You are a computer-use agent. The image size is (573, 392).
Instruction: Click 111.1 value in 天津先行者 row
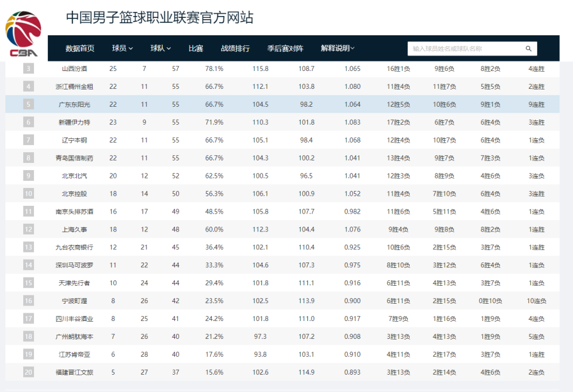click(x=306, y=283)
